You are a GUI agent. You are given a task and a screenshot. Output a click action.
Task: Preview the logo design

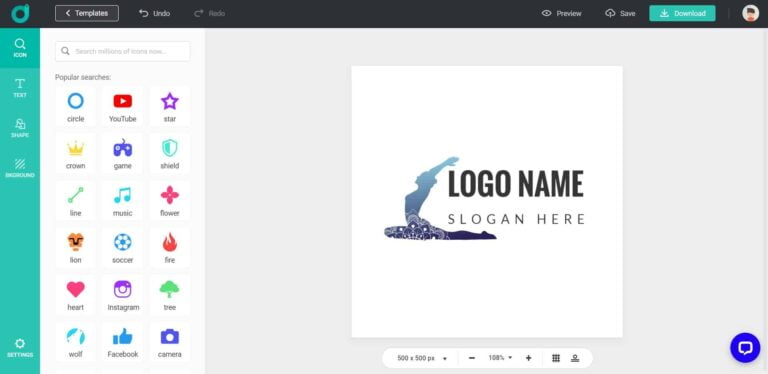[x=562, y=14]
